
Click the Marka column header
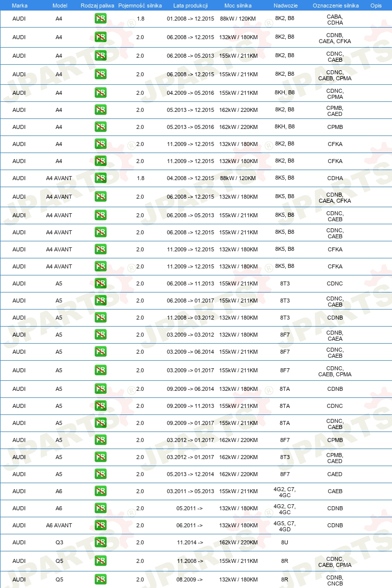pyautogui.click(x=20, y=6)
